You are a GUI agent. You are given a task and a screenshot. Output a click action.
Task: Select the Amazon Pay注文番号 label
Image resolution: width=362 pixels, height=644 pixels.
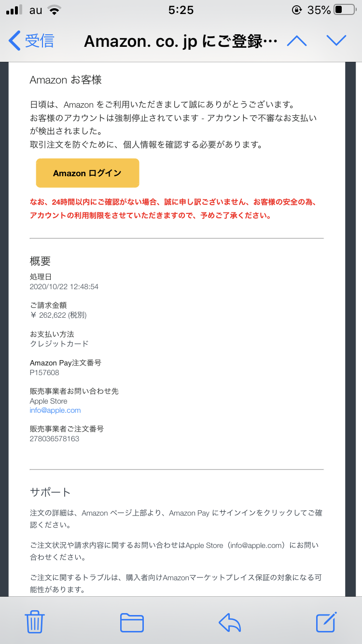[x=66, y=363]
